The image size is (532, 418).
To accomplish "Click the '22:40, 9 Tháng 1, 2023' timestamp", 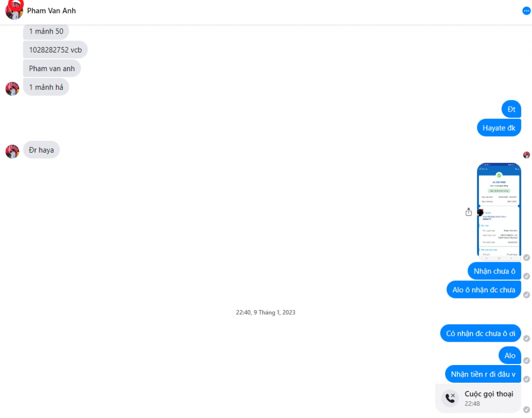I will (265, 312).
